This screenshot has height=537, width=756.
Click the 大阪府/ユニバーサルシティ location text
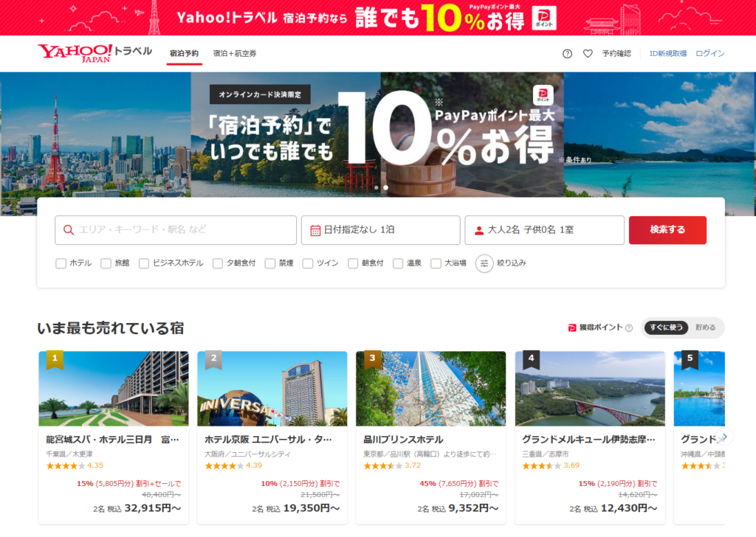(x=248, y=454)
